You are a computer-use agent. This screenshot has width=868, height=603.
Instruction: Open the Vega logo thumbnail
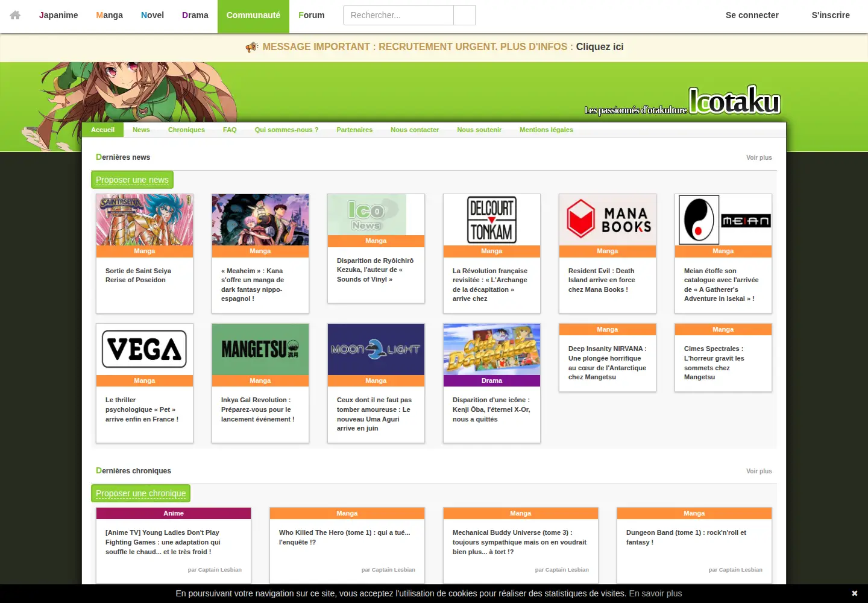click(145, 349)
